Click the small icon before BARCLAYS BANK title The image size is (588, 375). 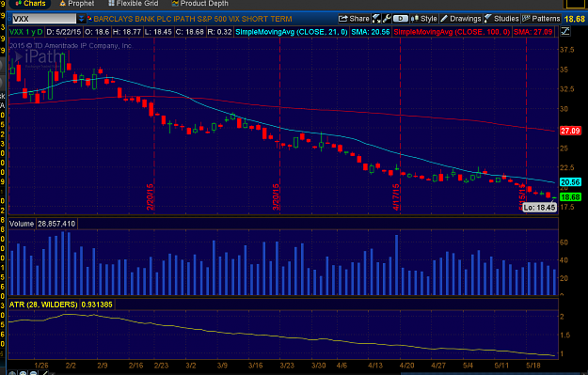click(x=89, y=19)
